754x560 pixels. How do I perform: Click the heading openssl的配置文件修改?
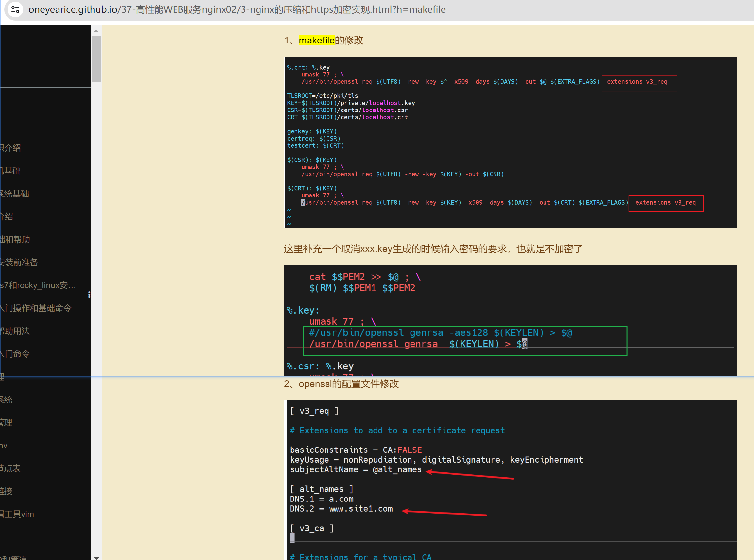[x=342, y=384]
